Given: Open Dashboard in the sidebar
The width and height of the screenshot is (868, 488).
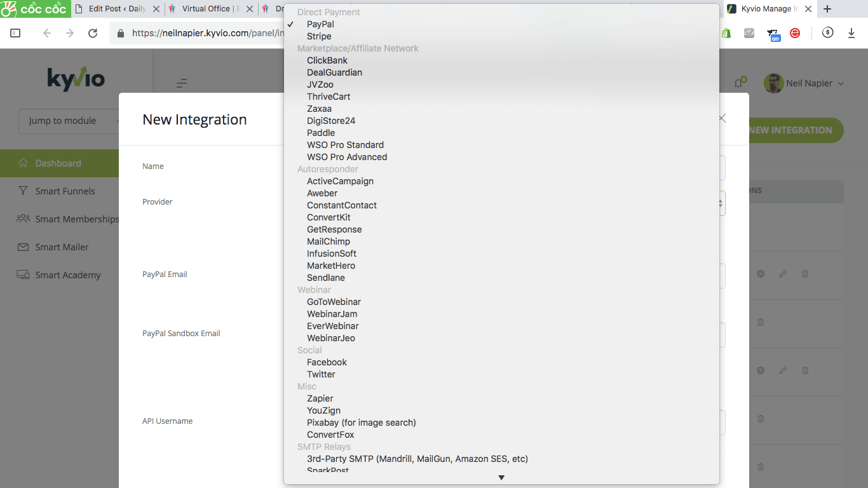Looking at the screenshot, I should point(59,163).
